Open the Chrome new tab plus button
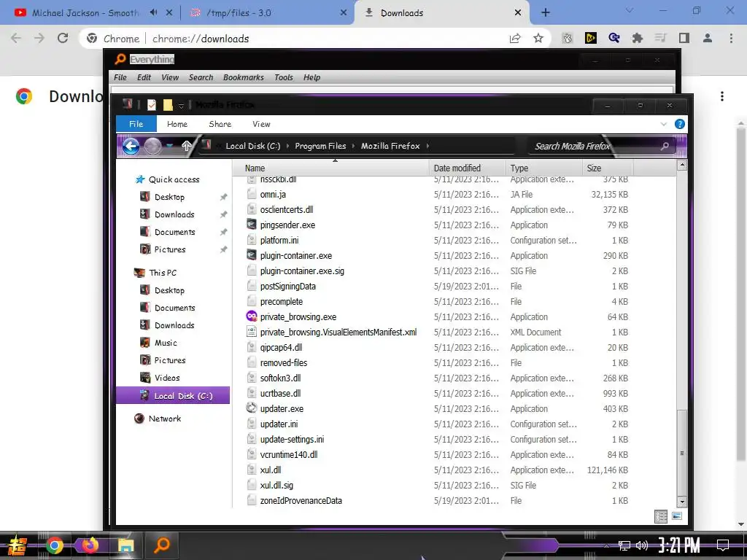Screen dimensions: 747x560 pyautogui.click(x=546, y=12)
